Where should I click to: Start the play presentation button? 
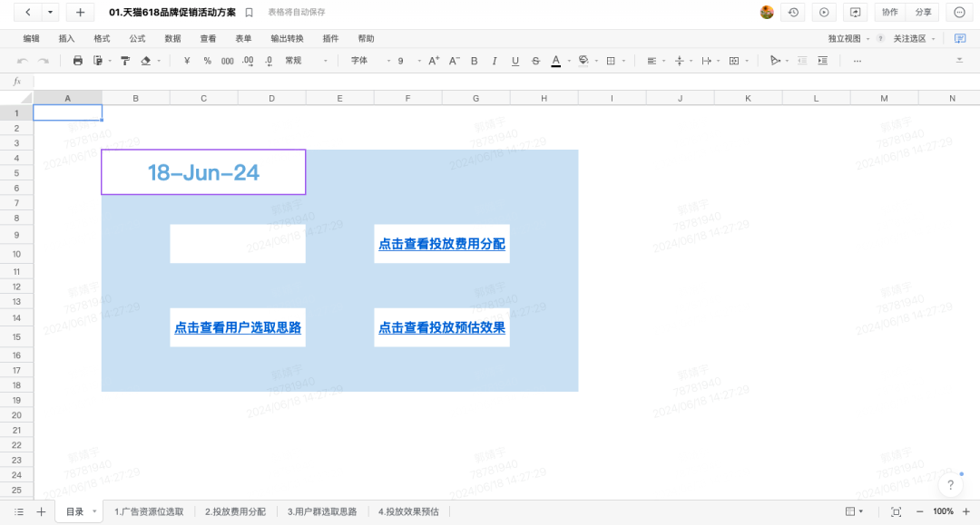tap(824, 13)
